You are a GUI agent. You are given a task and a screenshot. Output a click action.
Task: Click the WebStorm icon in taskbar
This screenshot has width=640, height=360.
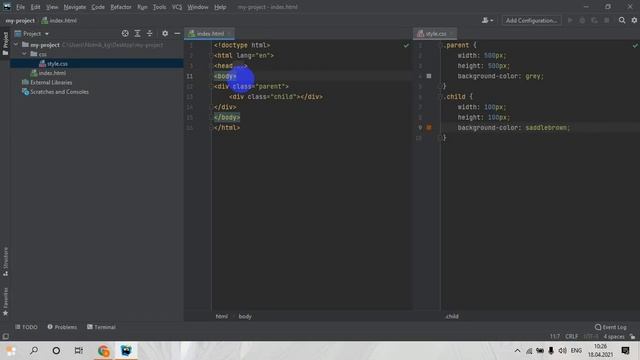126,351
